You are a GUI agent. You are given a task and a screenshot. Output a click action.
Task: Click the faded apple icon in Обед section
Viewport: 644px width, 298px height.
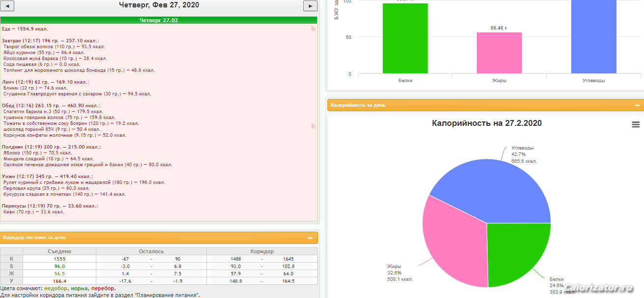pyautogui.click(x=313, y=126)
